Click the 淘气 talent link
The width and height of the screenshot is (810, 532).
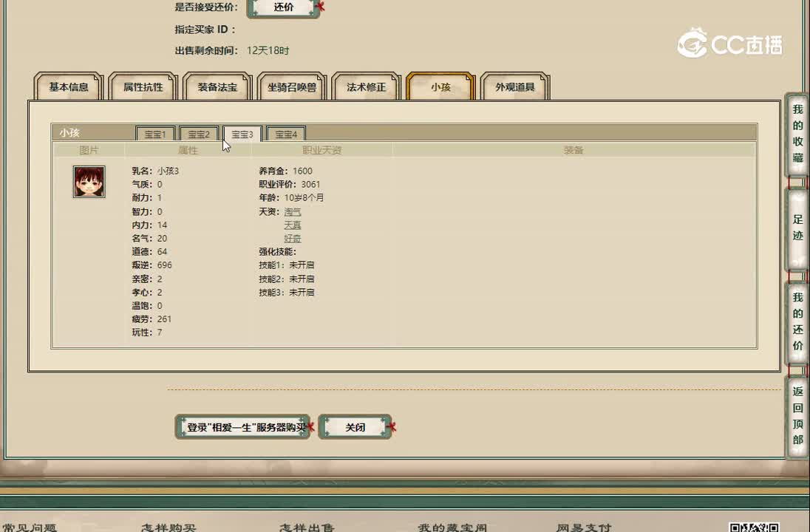click(291, 212)
